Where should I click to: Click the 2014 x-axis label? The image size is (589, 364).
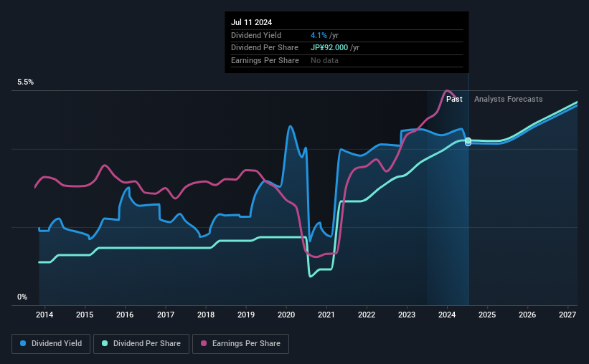coord(44,315)
